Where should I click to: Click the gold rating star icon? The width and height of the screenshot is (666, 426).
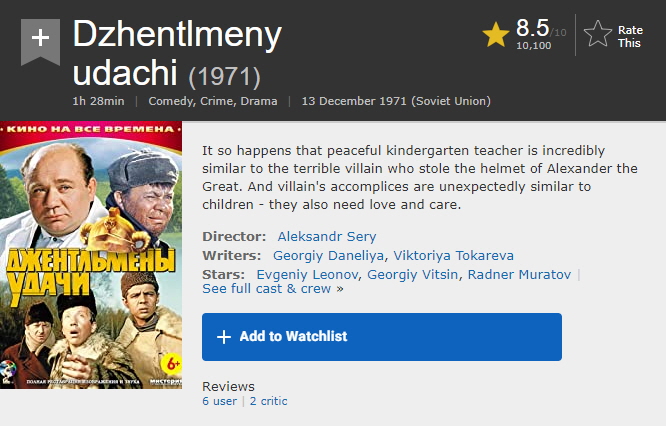(x=496, y=35)
